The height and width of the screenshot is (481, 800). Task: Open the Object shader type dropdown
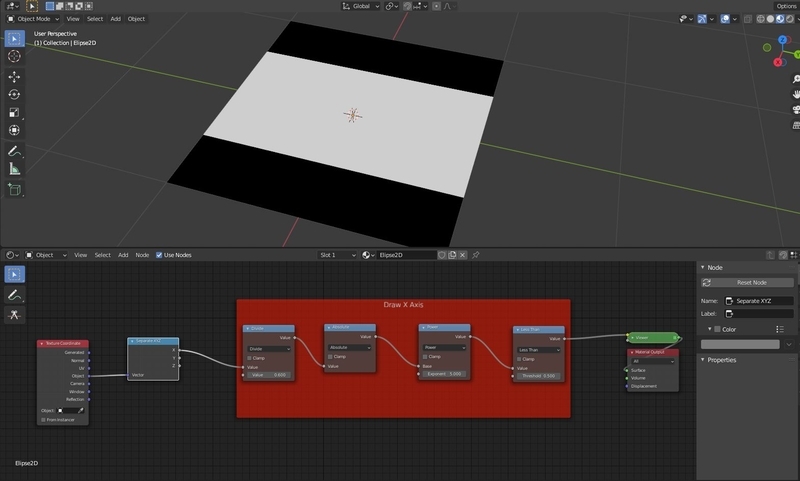pyautogui.click(x=46, y=255)
